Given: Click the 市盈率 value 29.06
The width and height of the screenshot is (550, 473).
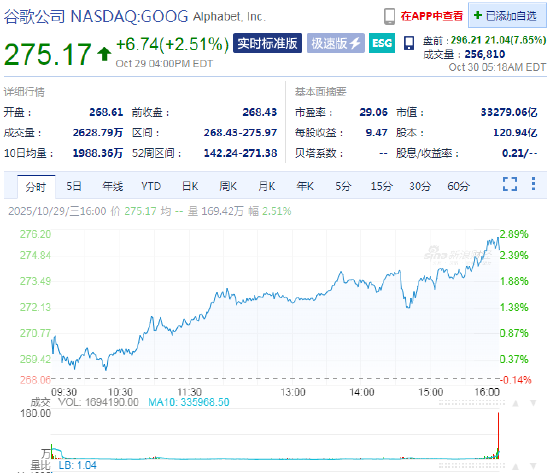Looking at the screenshot, I should pos(374,112).
